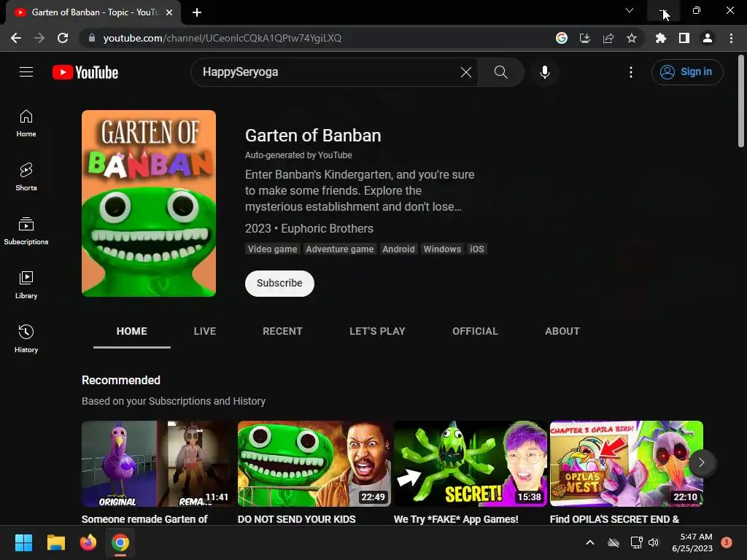Show hidden tray icons chevron
The height and width of the screenshot is (560, 747).
point(589,542)
